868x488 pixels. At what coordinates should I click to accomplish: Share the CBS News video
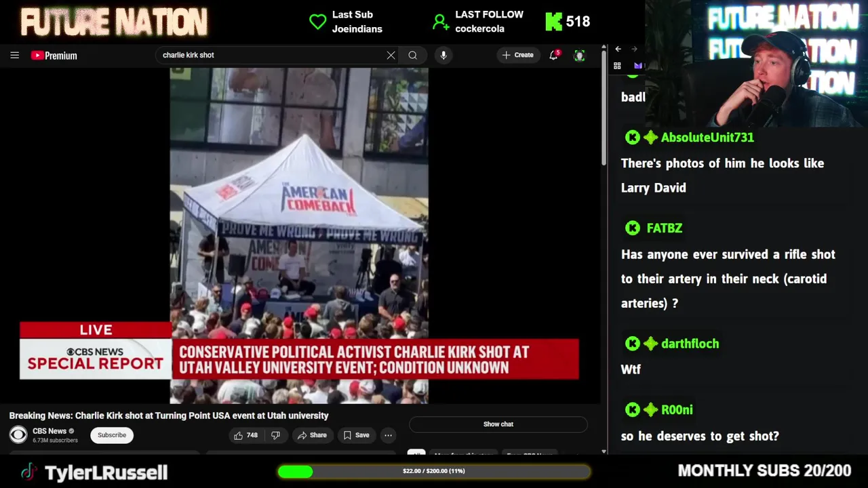tap(312, 435)
